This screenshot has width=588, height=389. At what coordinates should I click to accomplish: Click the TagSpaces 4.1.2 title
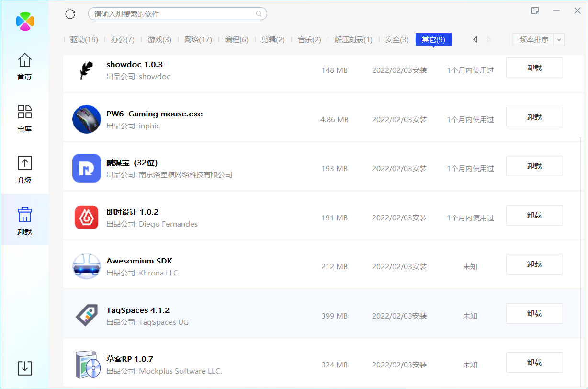point(138,310)
